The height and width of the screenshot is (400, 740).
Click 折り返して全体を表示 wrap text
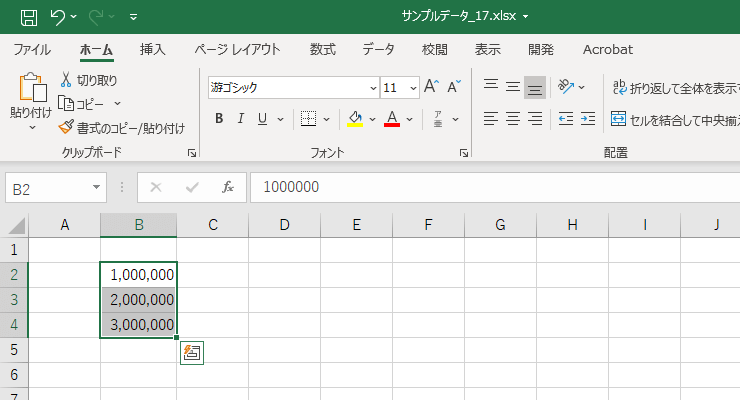[x=676, y=88]
